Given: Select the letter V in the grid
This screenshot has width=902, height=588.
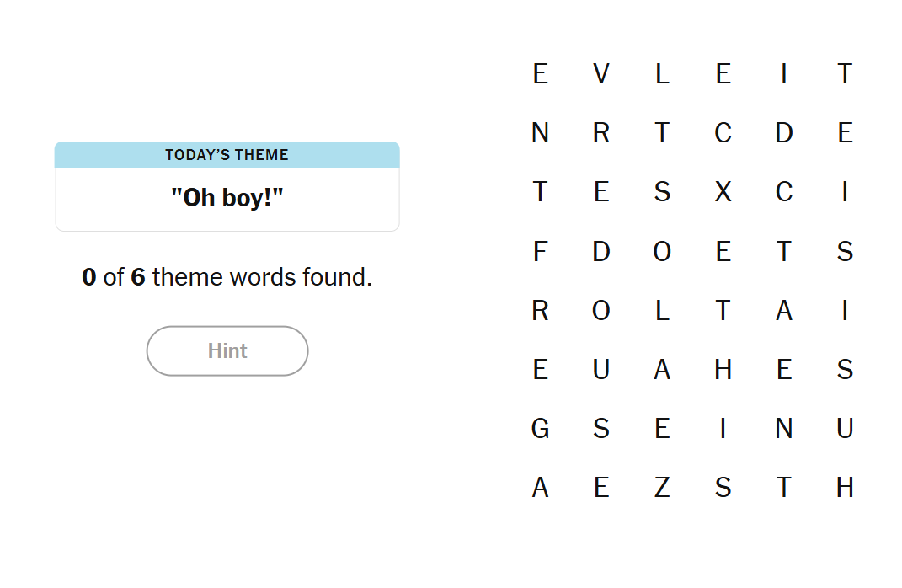Looking at the screenshot, I should [601, 74].
